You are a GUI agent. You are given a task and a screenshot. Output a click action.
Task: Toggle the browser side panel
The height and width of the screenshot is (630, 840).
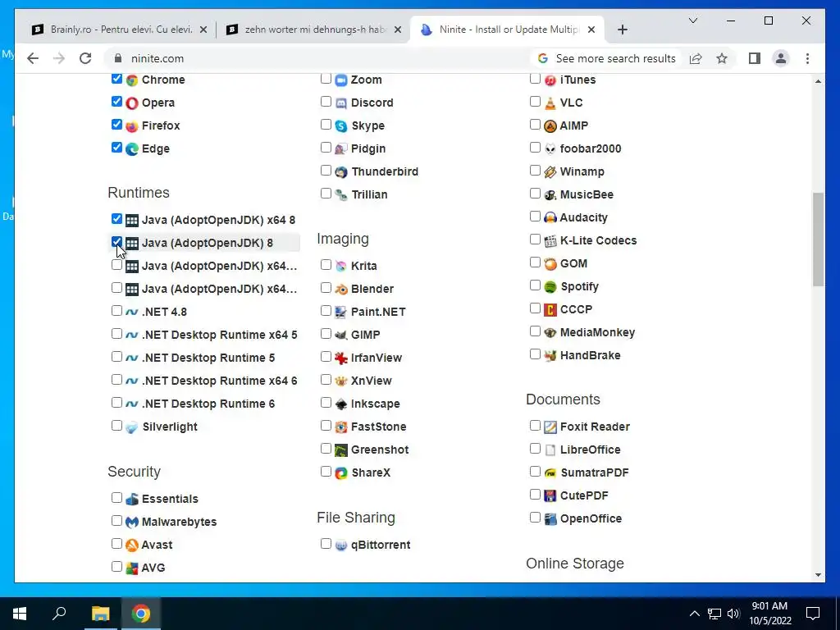coord(755,58)
